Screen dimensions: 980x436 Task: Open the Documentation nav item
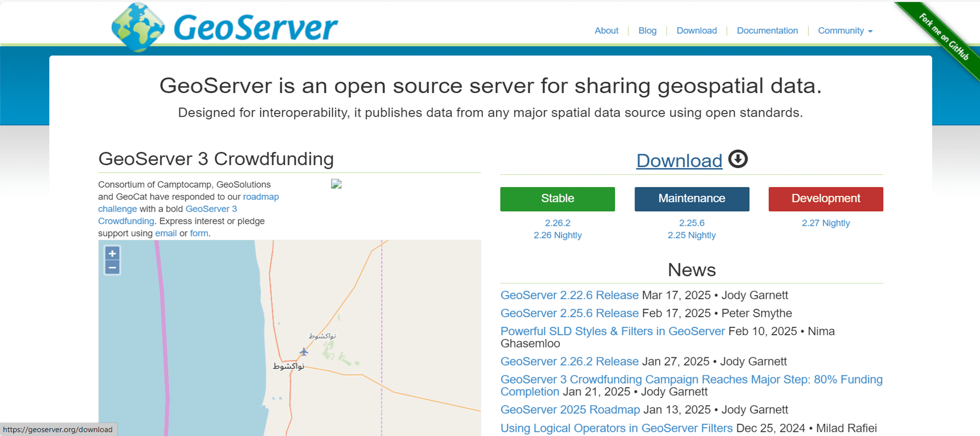767,31
